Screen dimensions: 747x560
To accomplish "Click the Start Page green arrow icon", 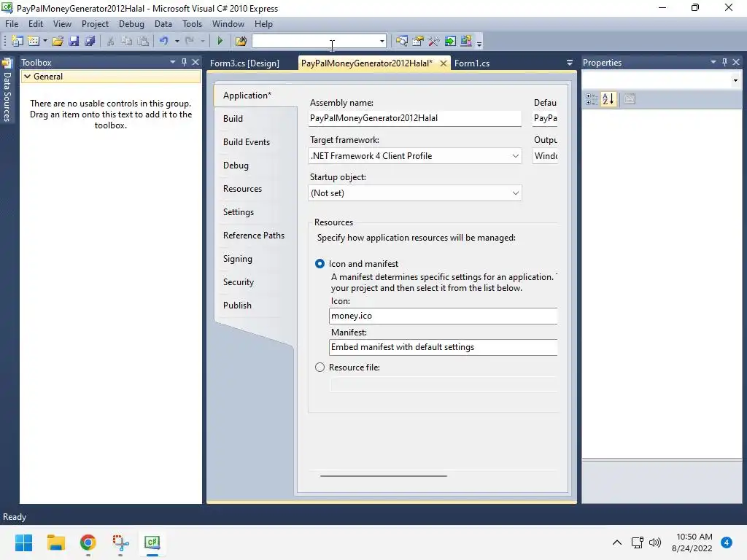I will click(449, 41).
